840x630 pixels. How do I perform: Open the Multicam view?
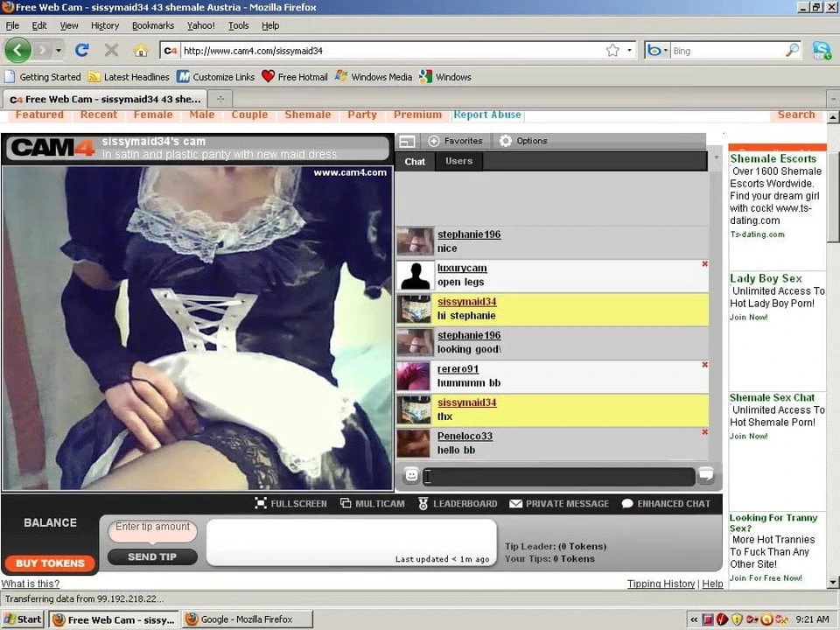click(x=373, y=504)
